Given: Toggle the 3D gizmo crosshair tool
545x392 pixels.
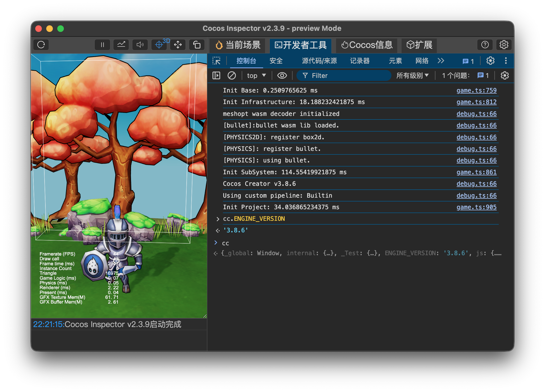Looking at the screenshot, I should pyautogui.click(x=159, y=45).
